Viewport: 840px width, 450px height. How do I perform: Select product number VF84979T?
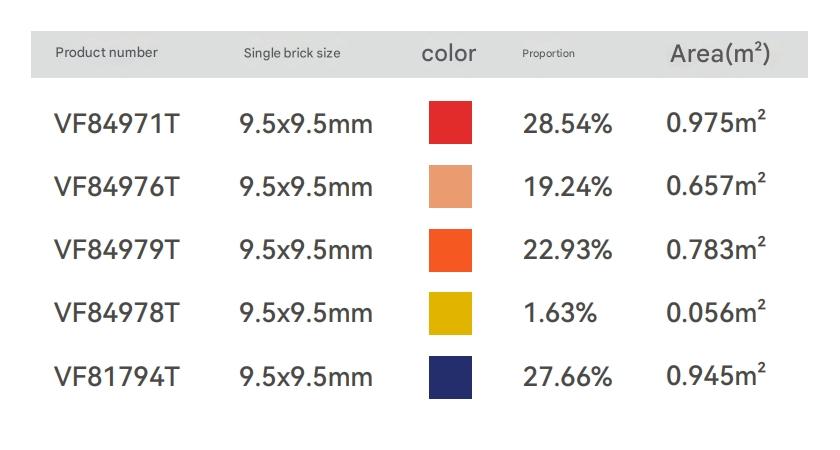(117, 250)
